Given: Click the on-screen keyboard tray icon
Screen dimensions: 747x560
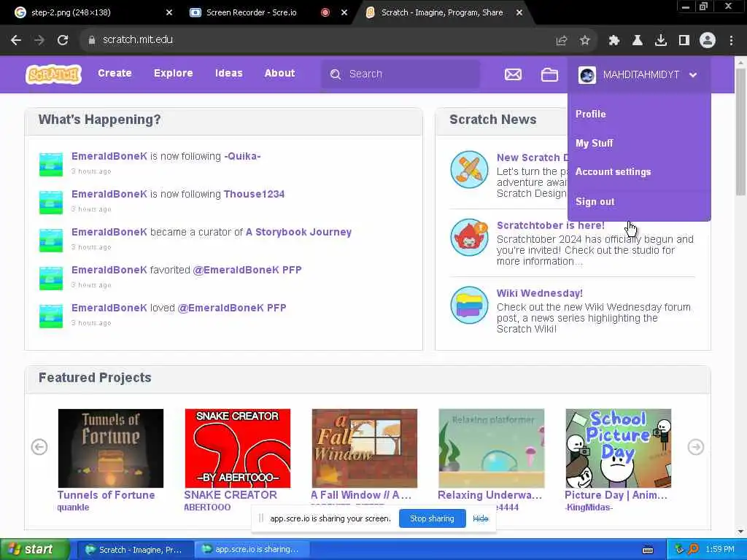Looking at the screenshot, I should 648,550.
